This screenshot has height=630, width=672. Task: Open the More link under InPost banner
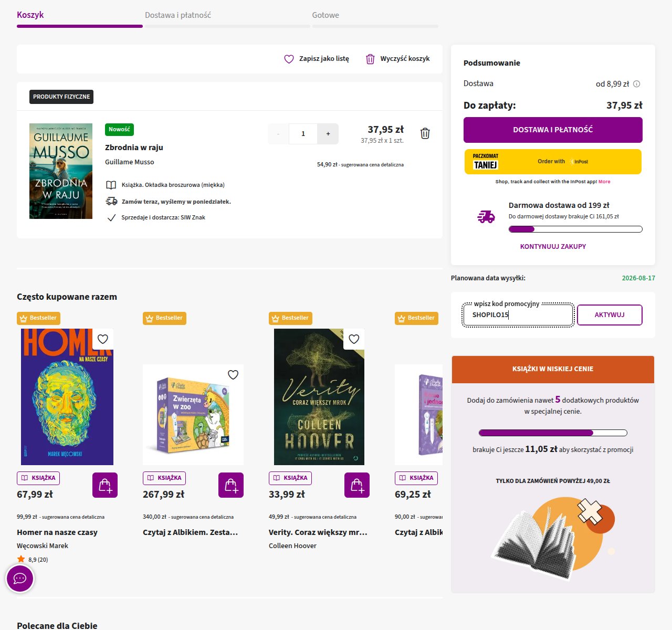(x=604, y=182)
